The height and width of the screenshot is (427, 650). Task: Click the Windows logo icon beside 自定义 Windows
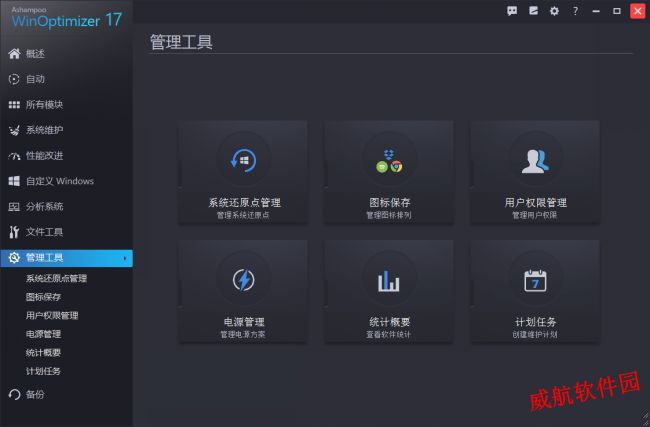click(x=14, y=181)
